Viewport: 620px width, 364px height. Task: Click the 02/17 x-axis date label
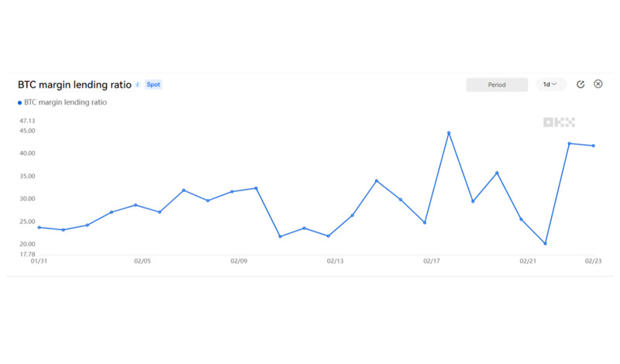coord(432,261)
